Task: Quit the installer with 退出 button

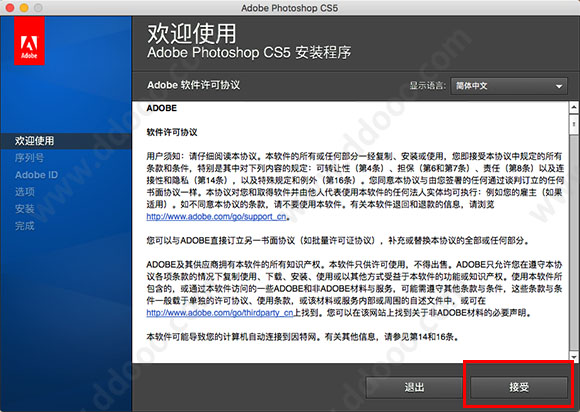Action: point(414,387)
